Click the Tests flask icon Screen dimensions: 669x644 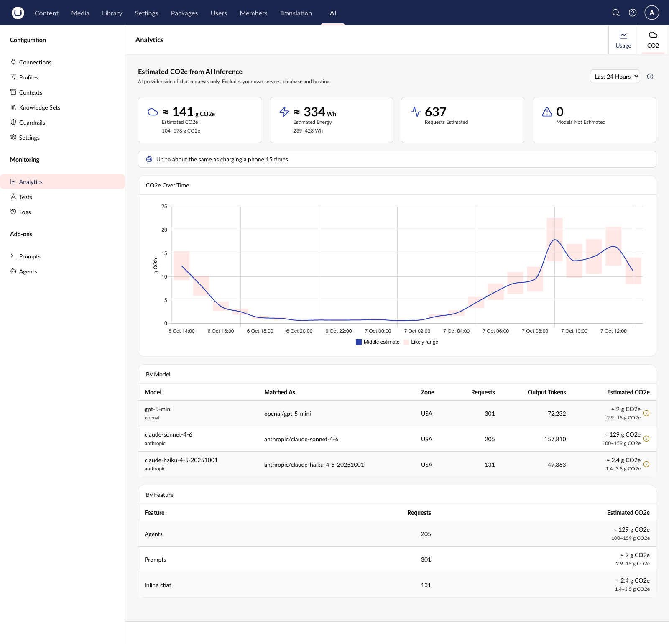click(x=13, y=197)
